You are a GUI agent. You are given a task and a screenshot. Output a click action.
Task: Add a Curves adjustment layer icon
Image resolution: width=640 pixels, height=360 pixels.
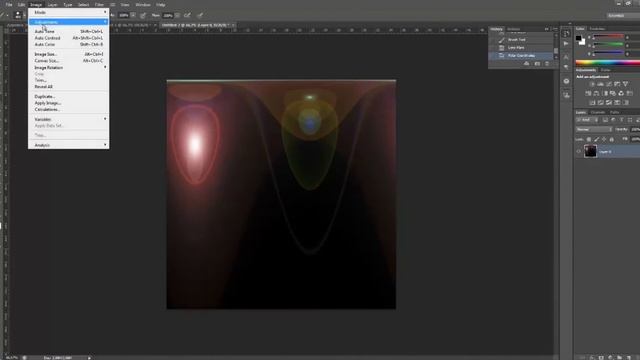click(609, 84)
